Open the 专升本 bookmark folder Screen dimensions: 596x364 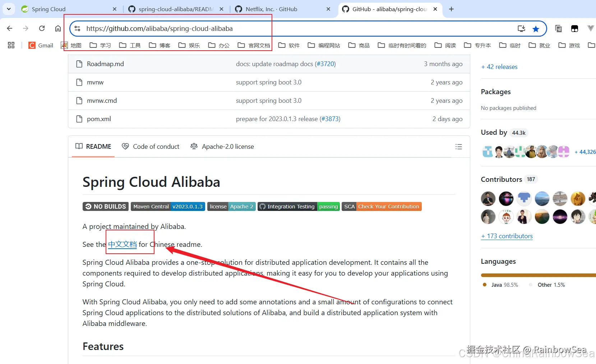click(477, 45)
